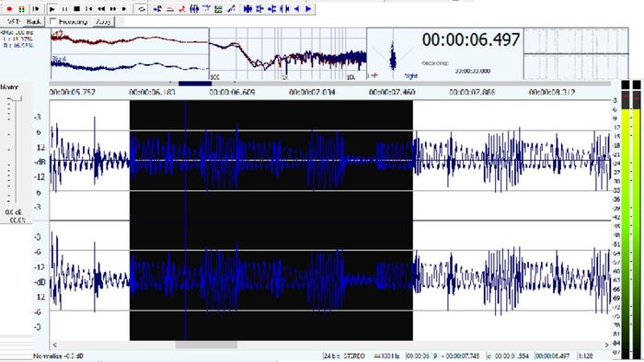The height and width of the screenshot is (362, 644).
Task: Click the horizontal scrollbar thumb below waveform
Action: pos(206,345)
